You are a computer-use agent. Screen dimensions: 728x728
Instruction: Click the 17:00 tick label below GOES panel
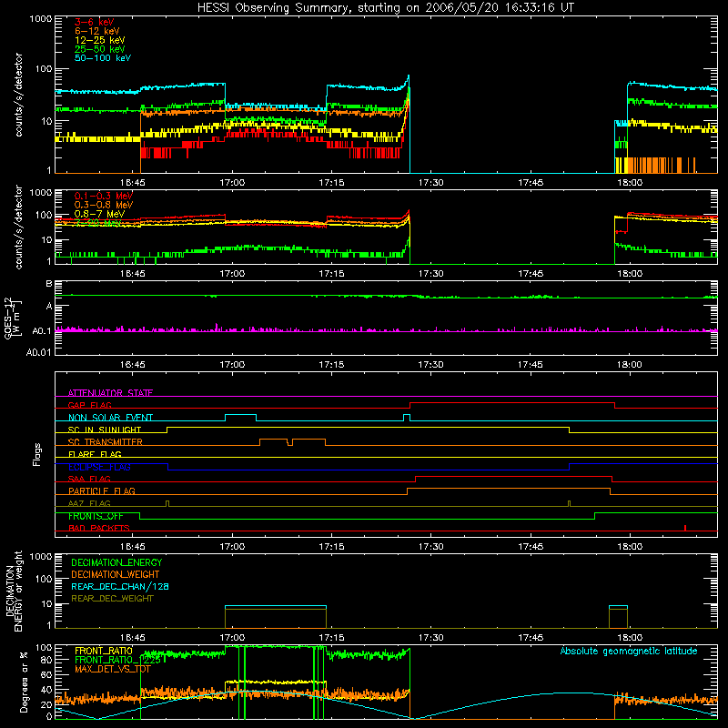[x=232, y=365]
